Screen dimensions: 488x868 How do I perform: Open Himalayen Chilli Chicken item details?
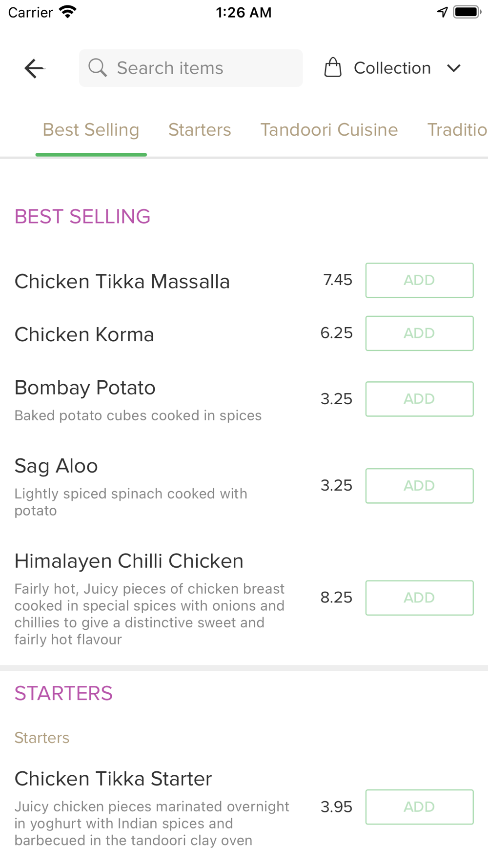pyautogui.click(x=129, y=561)
